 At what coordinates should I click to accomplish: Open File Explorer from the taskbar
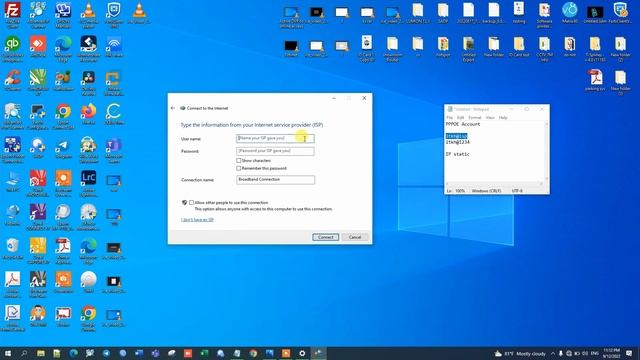click(x=40, y=353)
